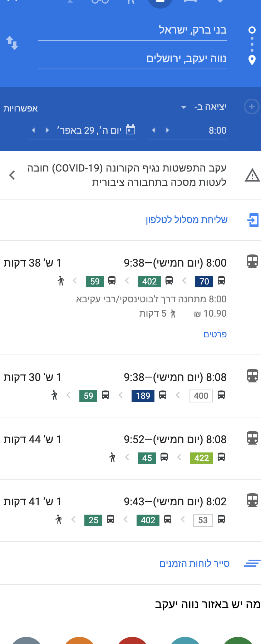Click the schedule explorer lines icon
Viewport: 261px width, 644px height.
coord(252,564)
